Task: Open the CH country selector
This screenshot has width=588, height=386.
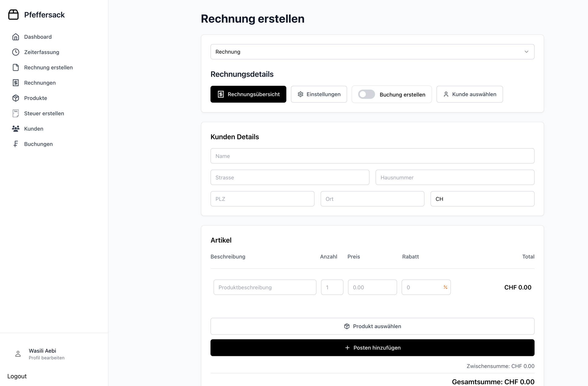Action: pos(482,199)
